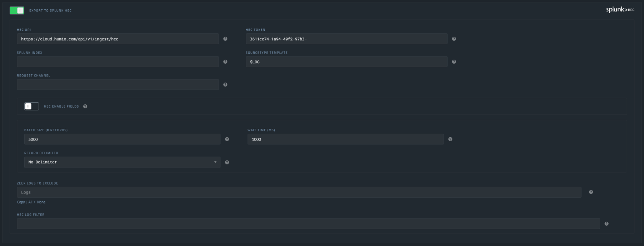Click the help icon beside HEC URI

[225, 39]
